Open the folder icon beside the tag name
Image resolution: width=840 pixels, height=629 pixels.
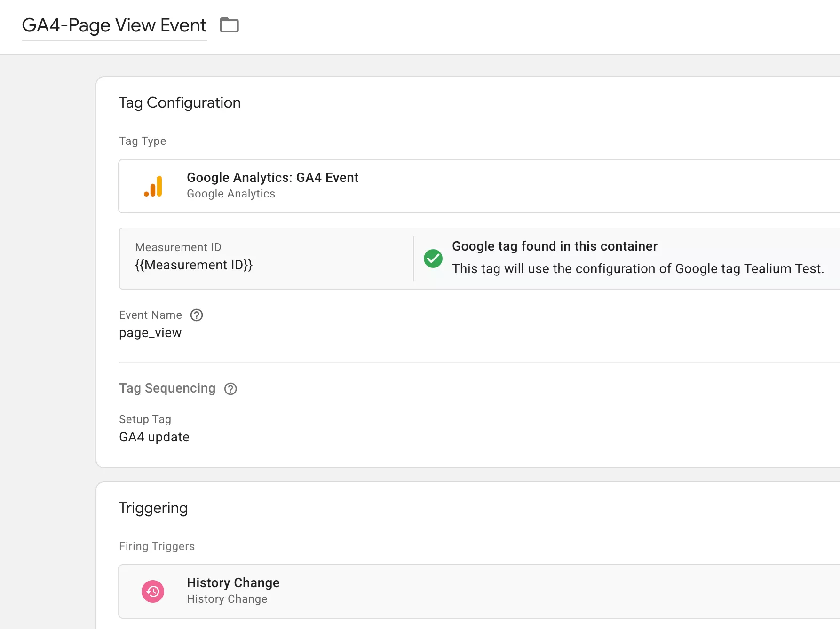tap(230, 25)
